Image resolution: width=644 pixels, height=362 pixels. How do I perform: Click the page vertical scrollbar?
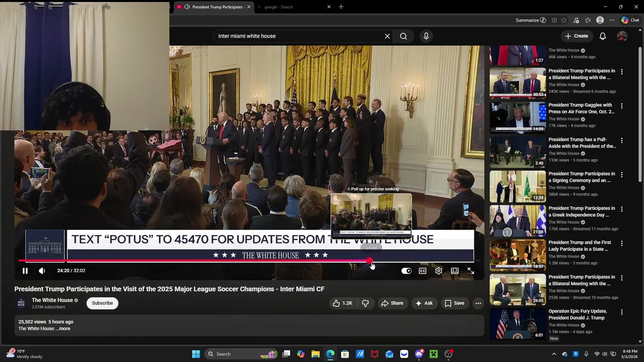click(x=640, y=114)
